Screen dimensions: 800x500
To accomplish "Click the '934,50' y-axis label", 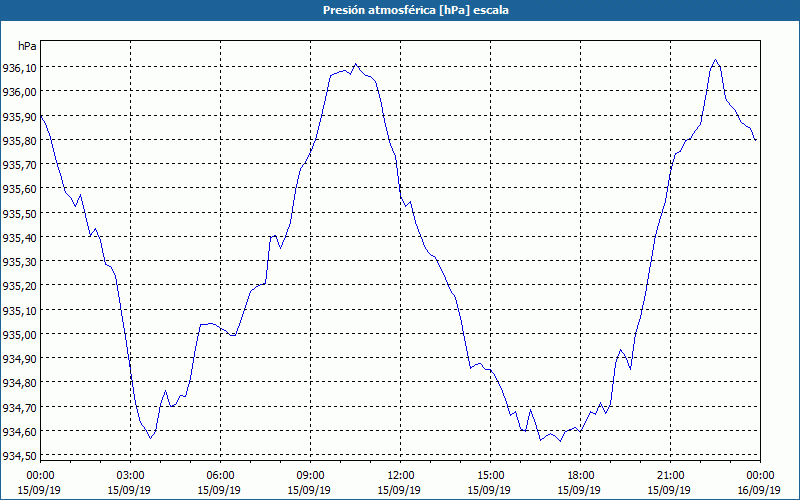I will [19, 456].
